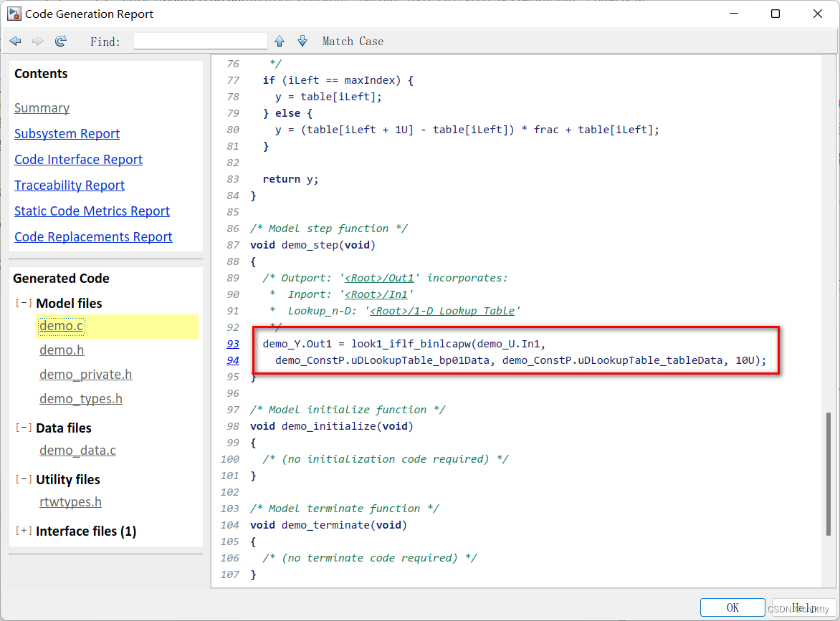Open the demo.h header file

[62, 350]
